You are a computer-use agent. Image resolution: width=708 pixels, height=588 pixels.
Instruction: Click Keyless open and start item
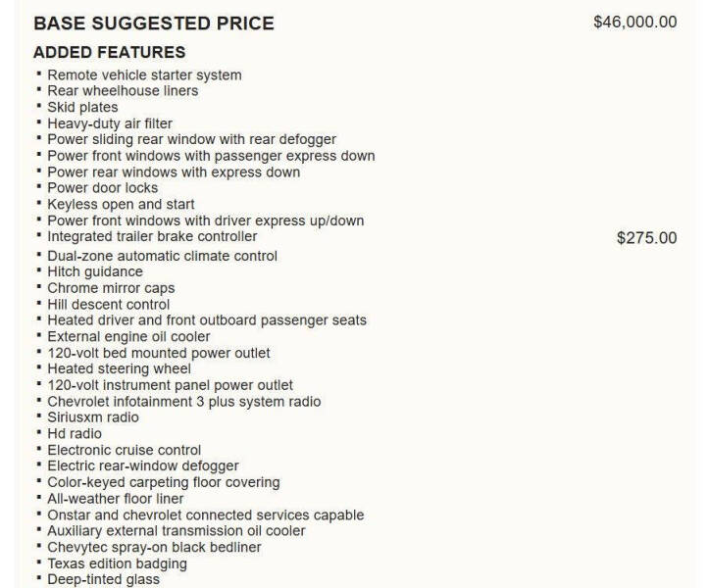121,205
